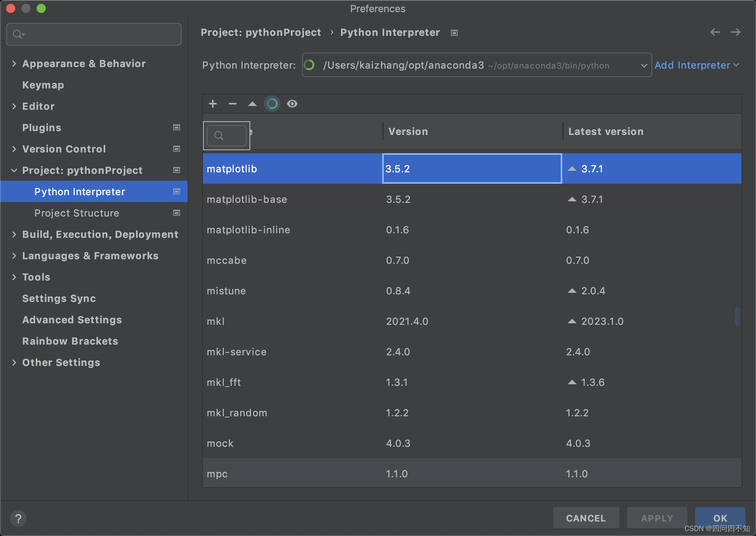Expand Languages & Frameworks section
The image size is (756, 536).
[14, 256]
